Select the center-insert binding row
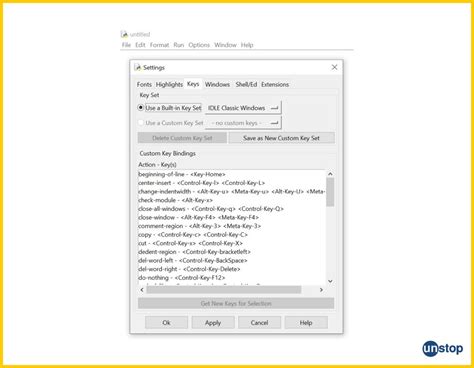 pyautogui.click(x=232, y=183)
